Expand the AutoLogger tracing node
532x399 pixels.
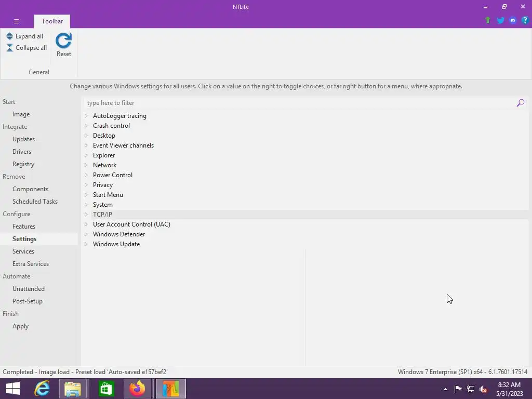pos(86,116)
